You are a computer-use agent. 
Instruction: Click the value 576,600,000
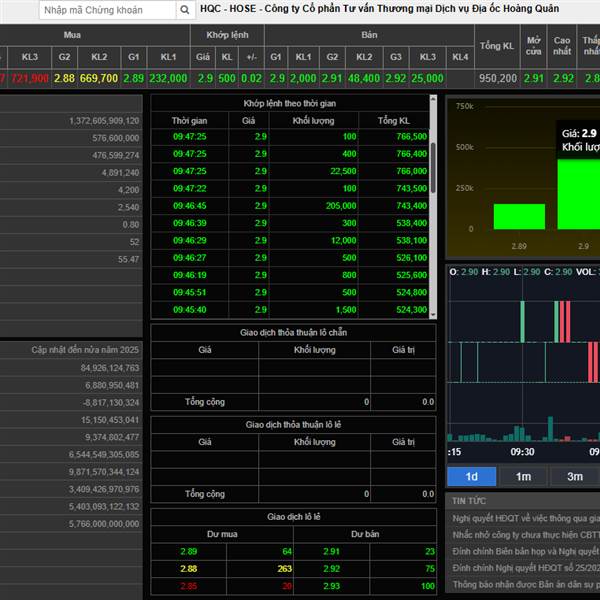[x=116, y=138]
